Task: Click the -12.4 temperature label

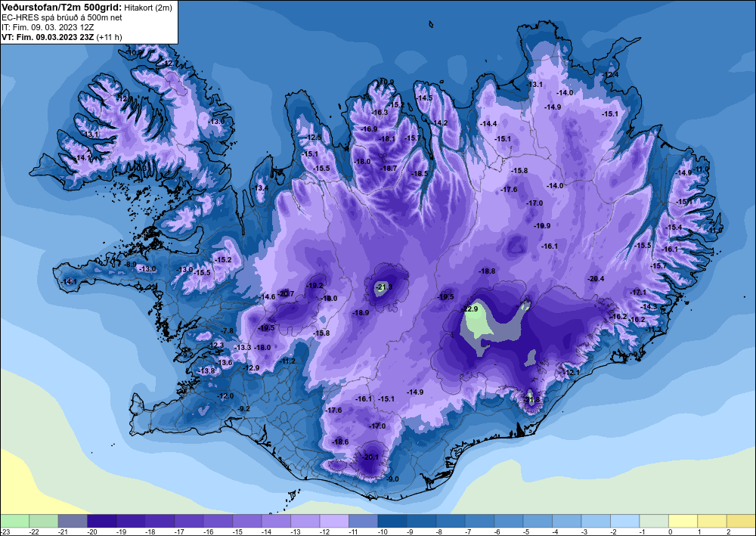Action: coord(610,75)
